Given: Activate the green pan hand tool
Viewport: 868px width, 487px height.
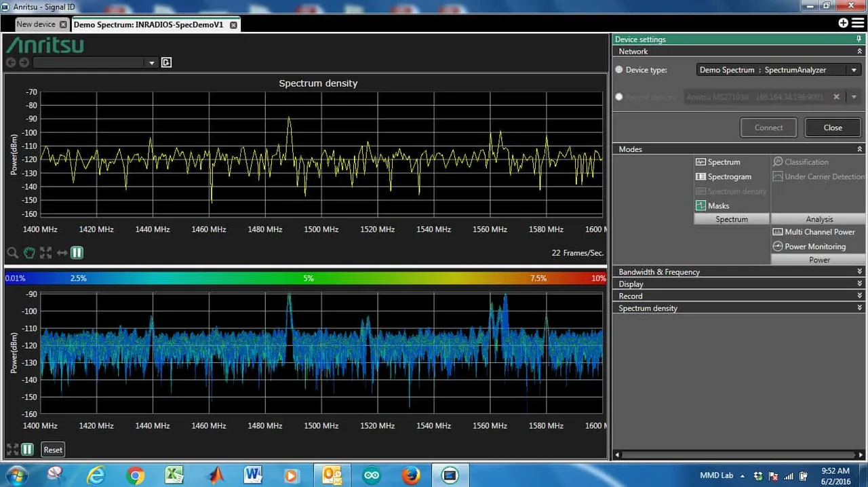Looking at the screenshot, I should [29, 253].
